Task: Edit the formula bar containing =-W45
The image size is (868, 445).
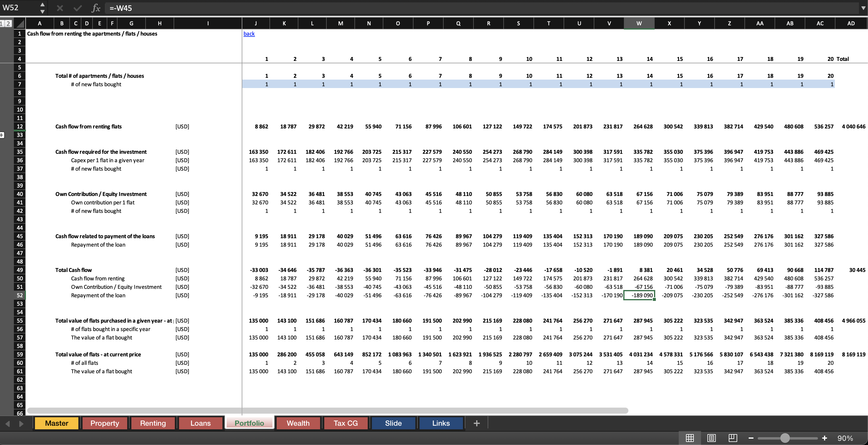Action: click(x=482, y=8)
